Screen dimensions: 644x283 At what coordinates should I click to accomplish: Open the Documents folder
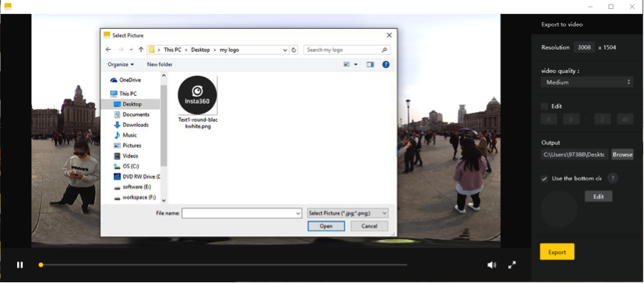132,114
